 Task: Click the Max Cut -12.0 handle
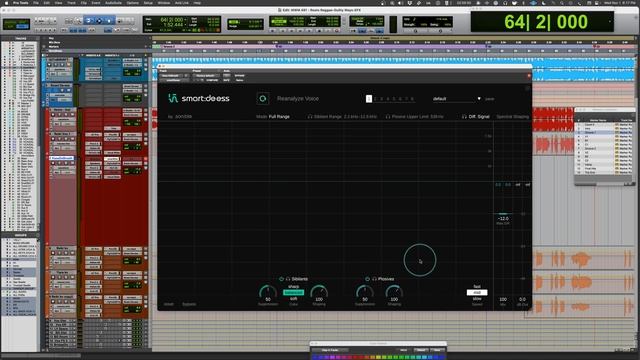pos(503,214)
